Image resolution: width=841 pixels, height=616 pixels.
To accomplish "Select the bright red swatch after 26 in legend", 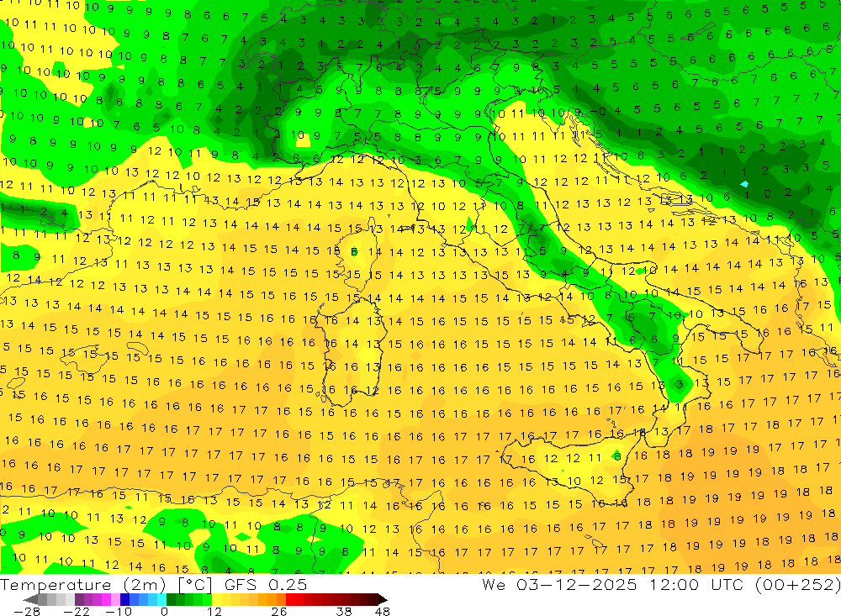I will pos(290,599).
